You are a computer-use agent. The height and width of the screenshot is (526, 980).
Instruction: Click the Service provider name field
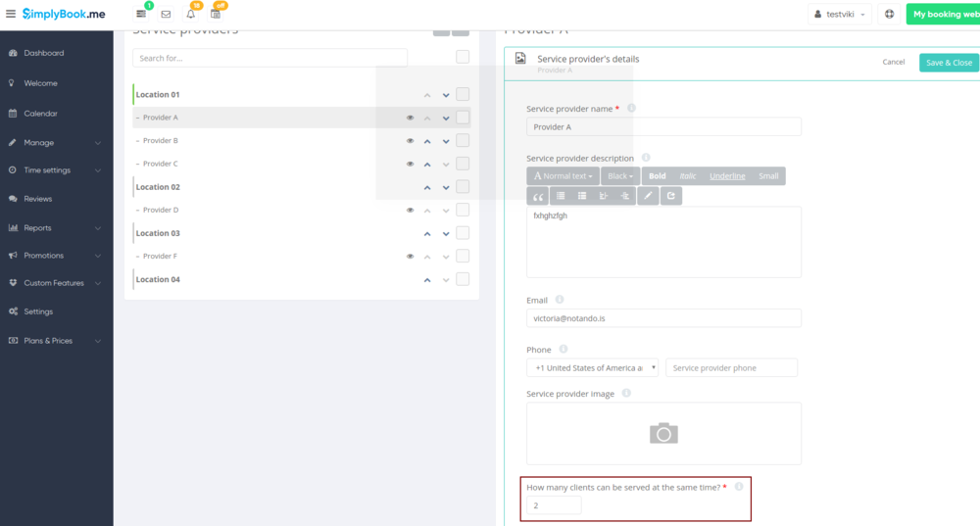(x=663, y=127)
